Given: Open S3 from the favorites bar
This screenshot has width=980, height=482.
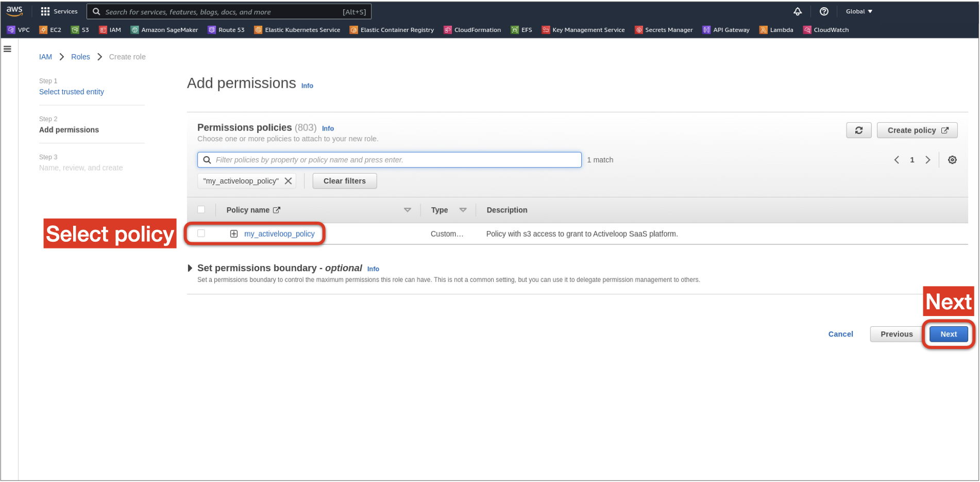Looking at the screenshot, I should [x=80, y=30].
